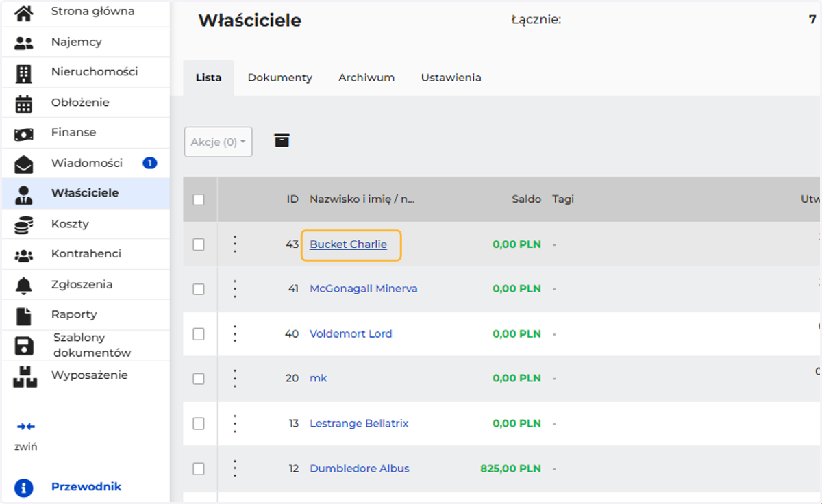
Task: Check the box for Voldemort Lord row
Action: coord(199,334)
